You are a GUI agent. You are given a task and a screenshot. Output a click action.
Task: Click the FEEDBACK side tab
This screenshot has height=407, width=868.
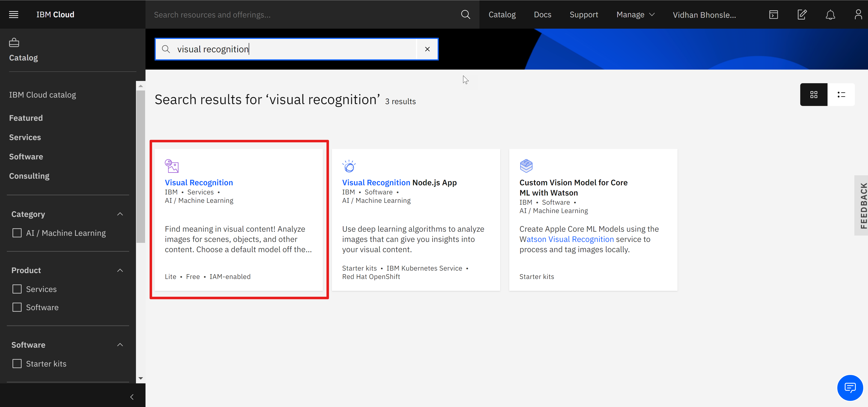[862, 206]
